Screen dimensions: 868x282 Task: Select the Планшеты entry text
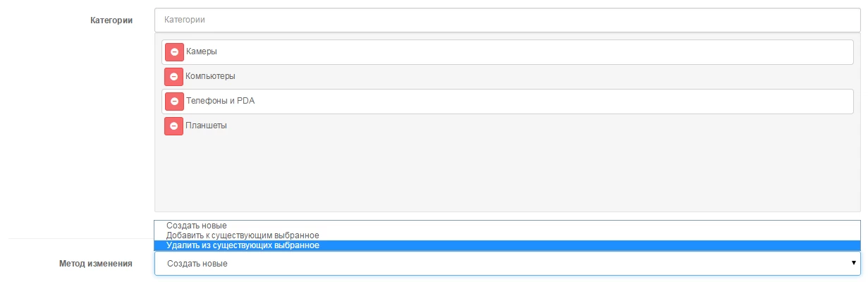click(206, 125)
